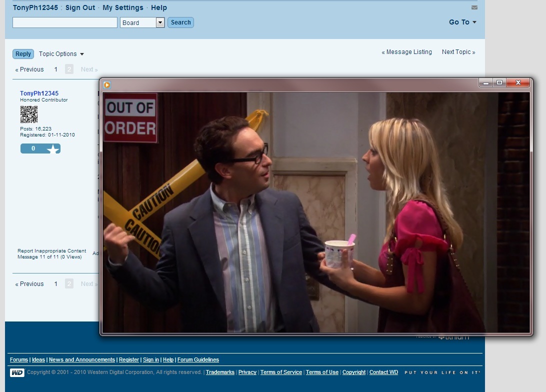Open the Topic Options dropdown
546x392 pixels.
pyautogui.click(x=61, y=54)
